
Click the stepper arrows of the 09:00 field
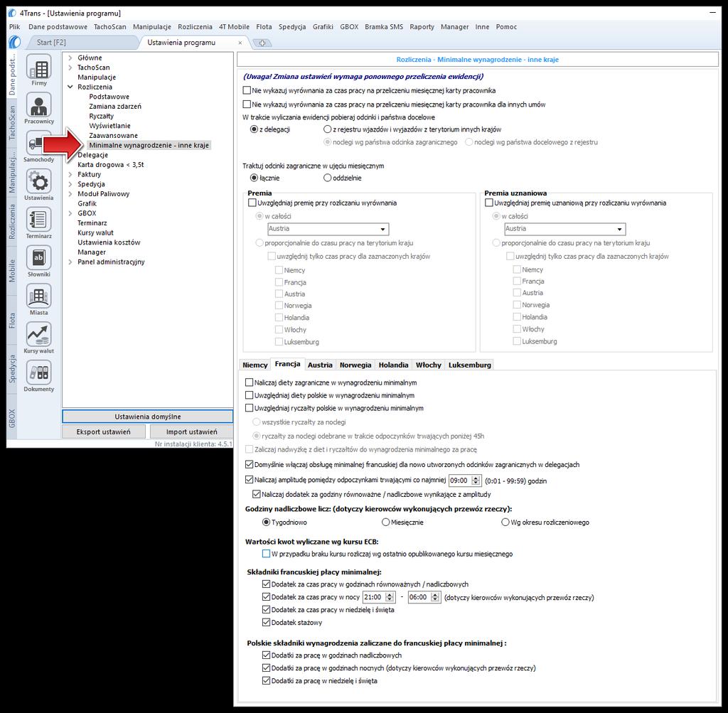[476, 481]
